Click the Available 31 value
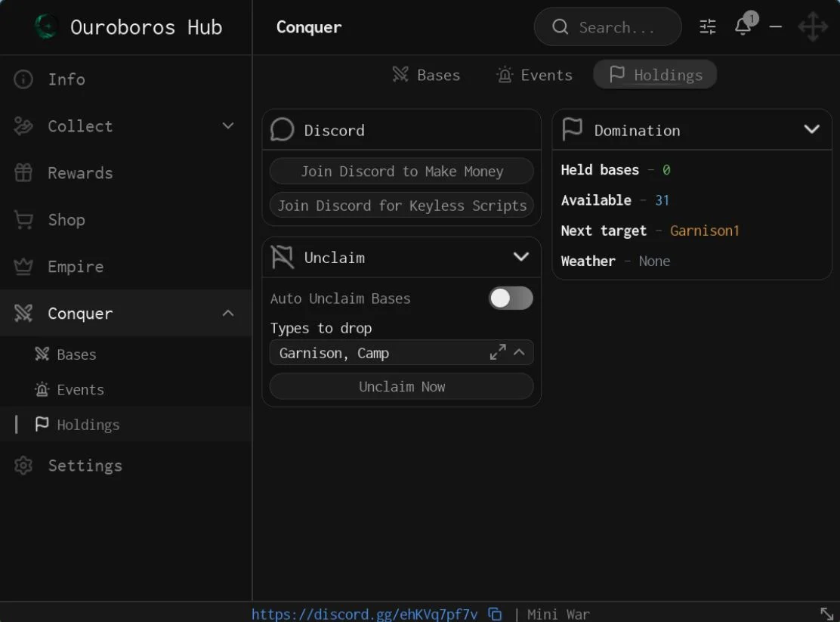Viewport: 840px width, 622px height. tap(662, 200)
